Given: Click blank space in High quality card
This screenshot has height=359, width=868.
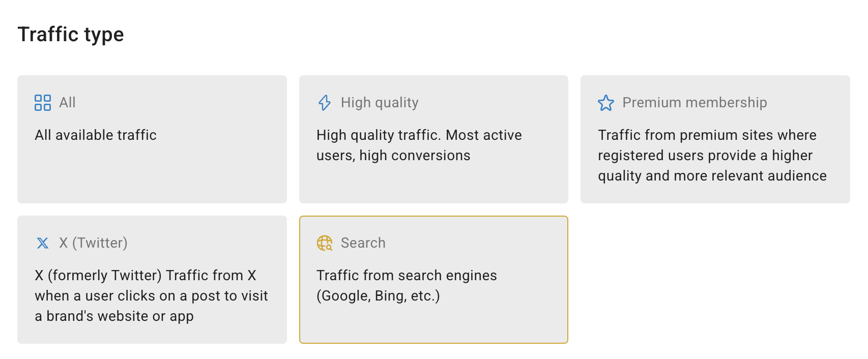Looking at the screenshot, I should coord(433,186).
